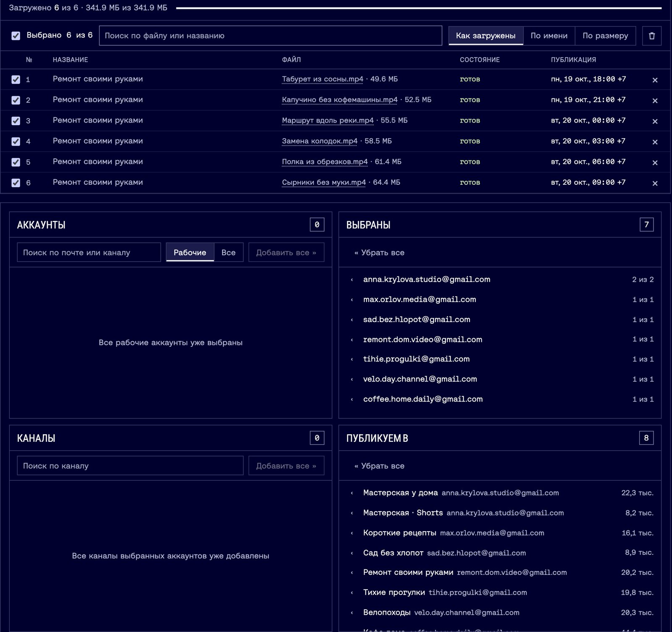
Task: Click the Ремонт своими руками channel row
Action: [500, 572]
